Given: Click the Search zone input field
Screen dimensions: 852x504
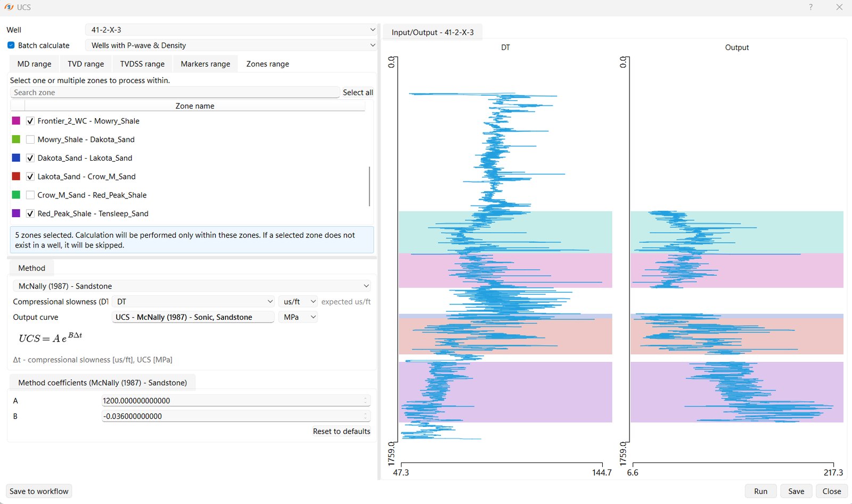Looking at the screenshot, I should point(175,92).
